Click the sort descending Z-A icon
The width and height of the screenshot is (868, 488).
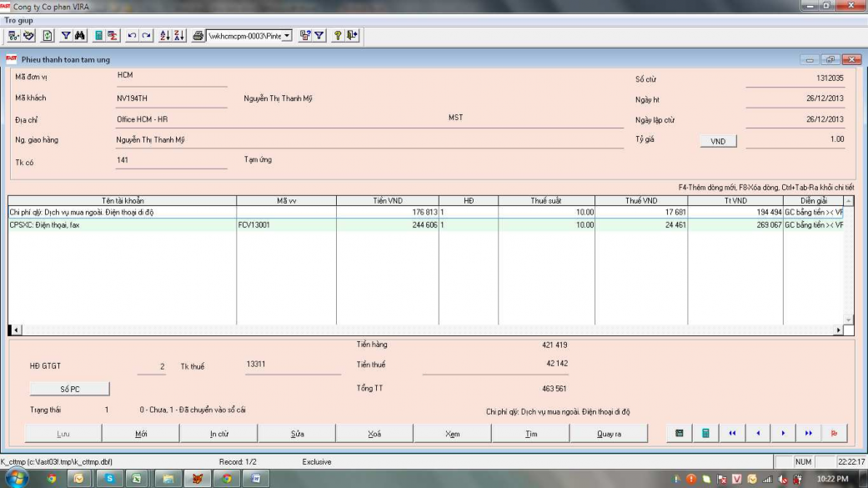179,36
